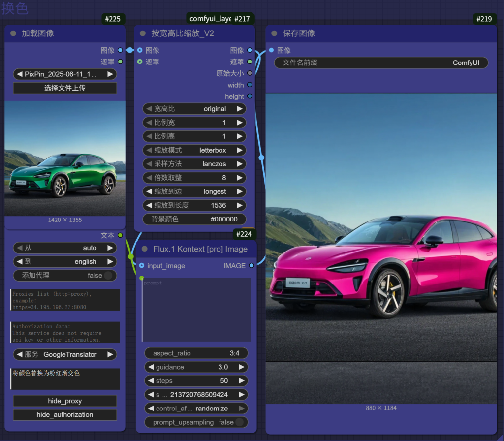This screenshot has height=441, width=504.
Task: Click the 原始大小 output port
Action: (x=250, y=73)
